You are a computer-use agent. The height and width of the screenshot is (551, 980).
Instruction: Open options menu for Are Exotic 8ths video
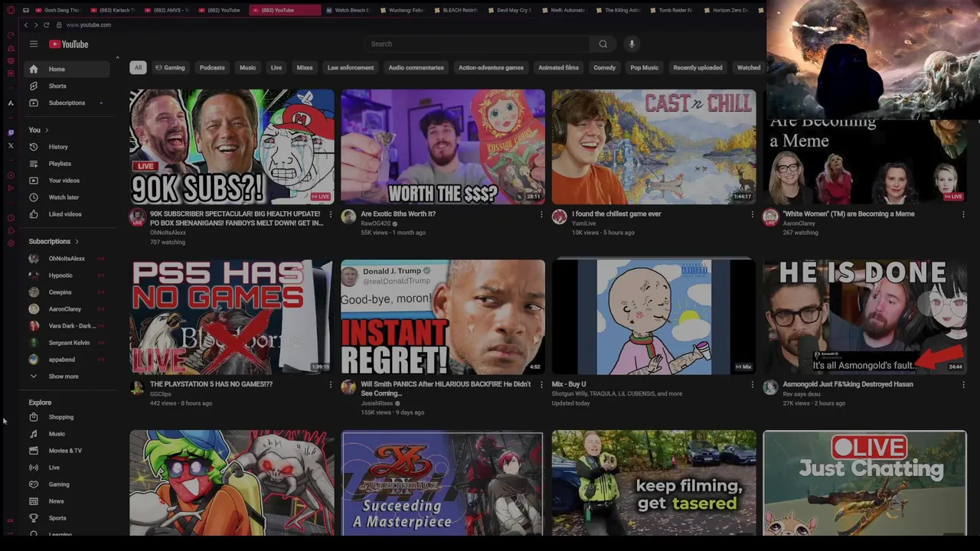tap(541, 214)
